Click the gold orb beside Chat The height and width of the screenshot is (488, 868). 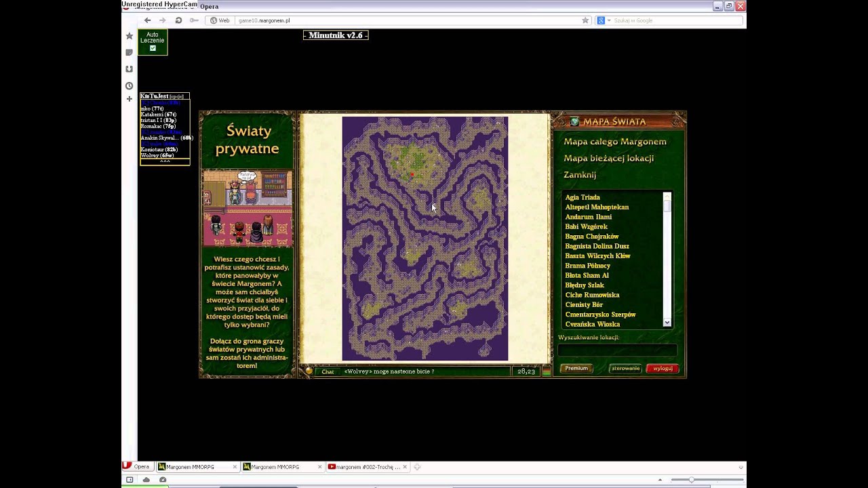309,371
